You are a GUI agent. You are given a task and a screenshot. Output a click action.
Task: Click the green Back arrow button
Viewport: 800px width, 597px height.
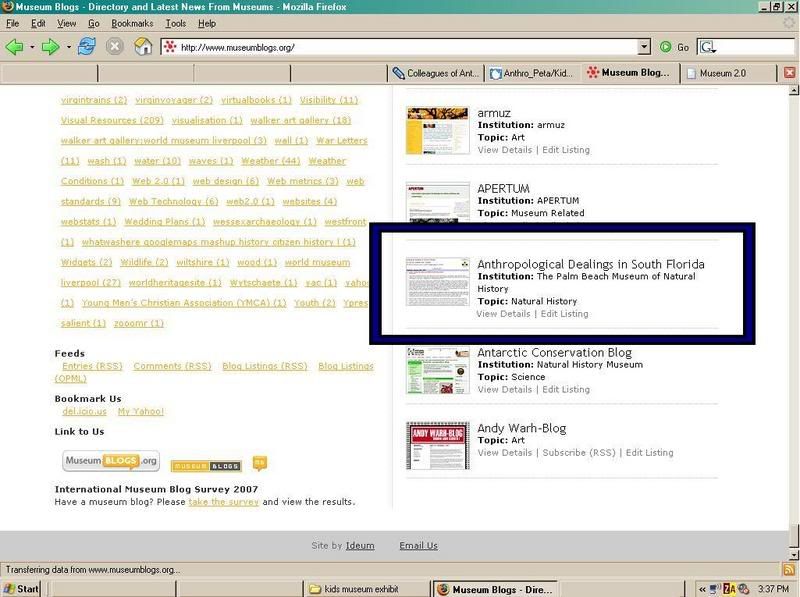[x=14, y=47]
